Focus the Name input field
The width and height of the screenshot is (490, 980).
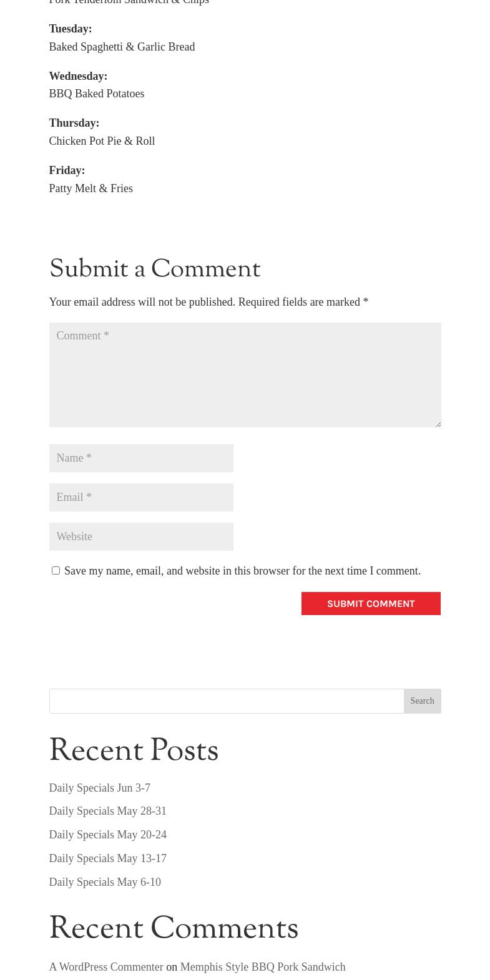coord(141,458)
